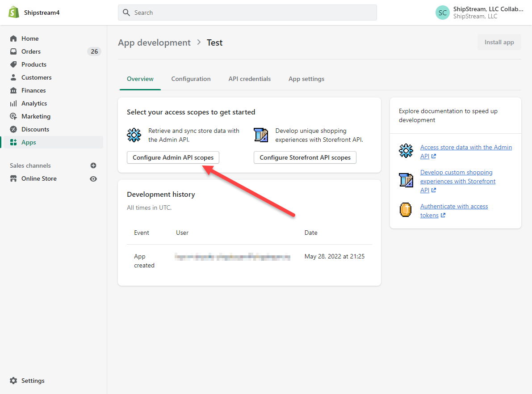Open Marketing from the sidebar
532x394 pixels.
[x=36, y=116]
